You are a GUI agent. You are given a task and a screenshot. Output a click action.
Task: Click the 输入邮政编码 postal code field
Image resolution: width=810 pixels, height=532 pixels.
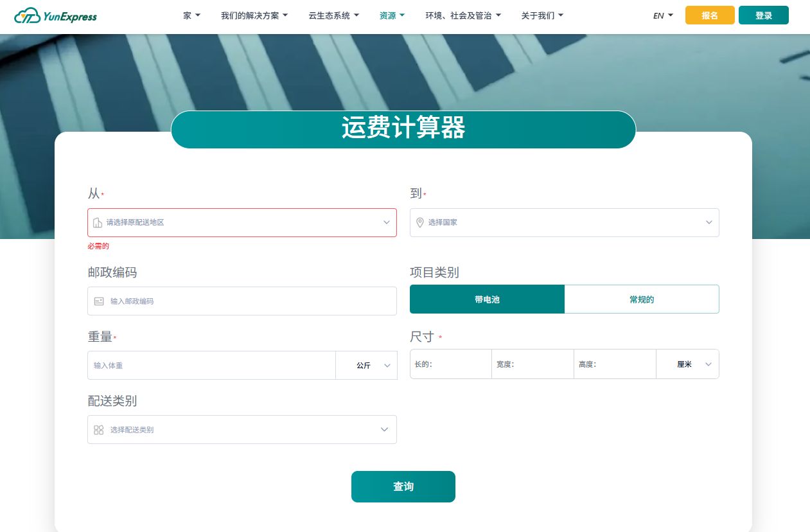pyautogui.click(x=242, y=301)
